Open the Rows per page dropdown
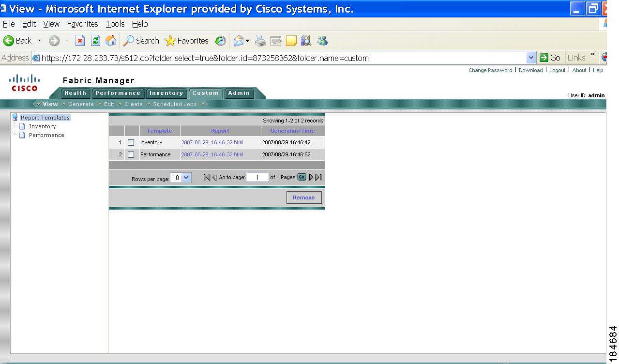Screen dimensions: 619x364 point(181,178)
